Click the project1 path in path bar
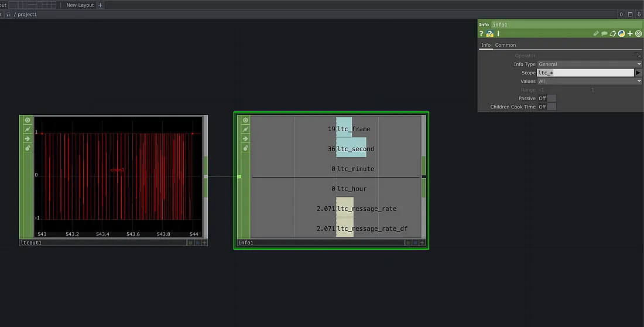 (27, 15)
